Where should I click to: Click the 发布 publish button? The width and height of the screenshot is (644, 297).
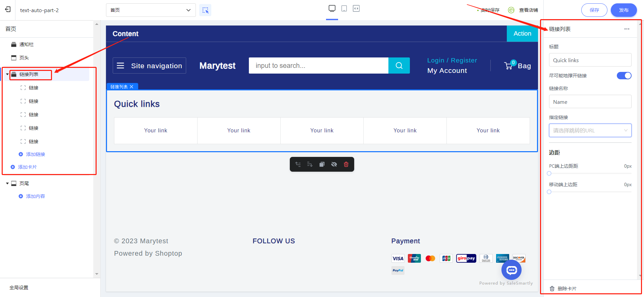[x=624, y=10]
